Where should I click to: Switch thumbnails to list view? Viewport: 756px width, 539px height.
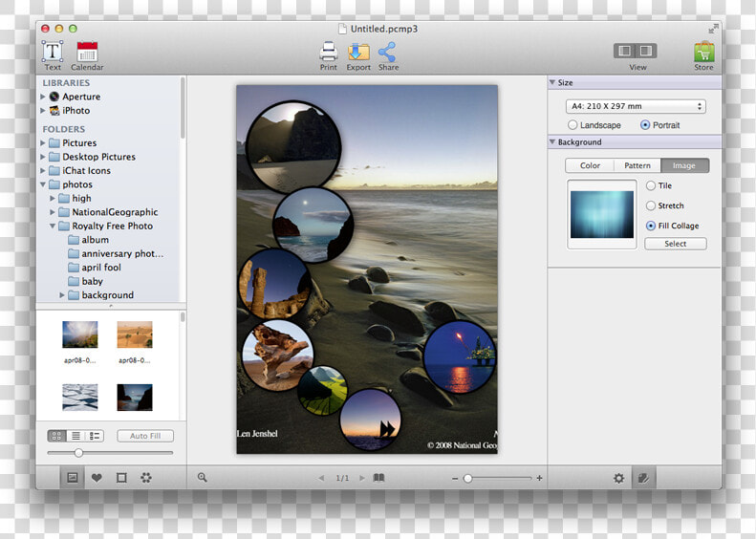point(76,436)
